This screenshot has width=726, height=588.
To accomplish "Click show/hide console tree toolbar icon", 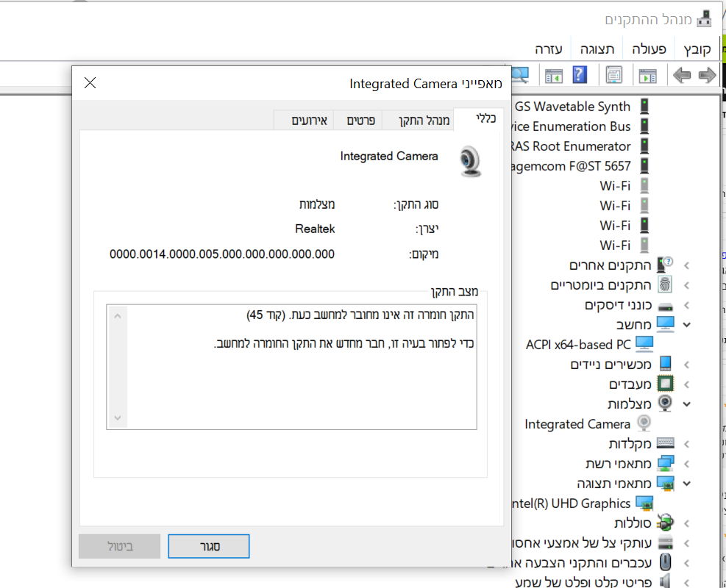I will point(647,75).
